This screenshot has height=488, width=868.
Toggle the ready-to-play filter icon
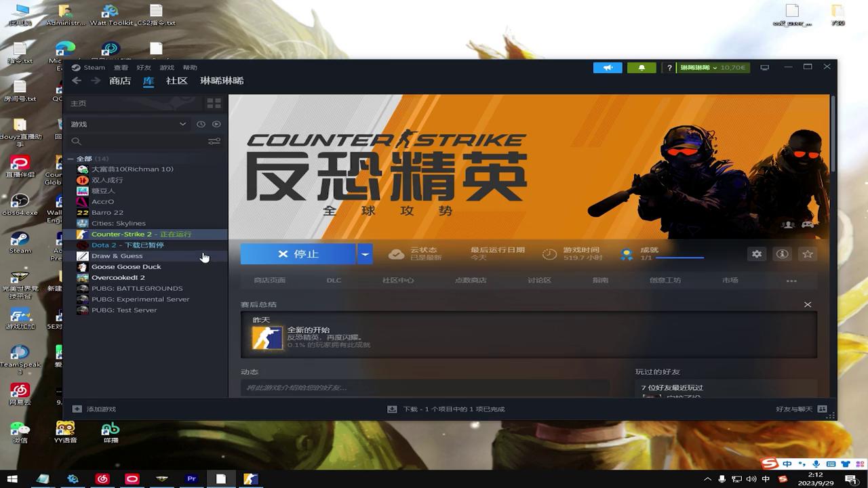(217, 124)
